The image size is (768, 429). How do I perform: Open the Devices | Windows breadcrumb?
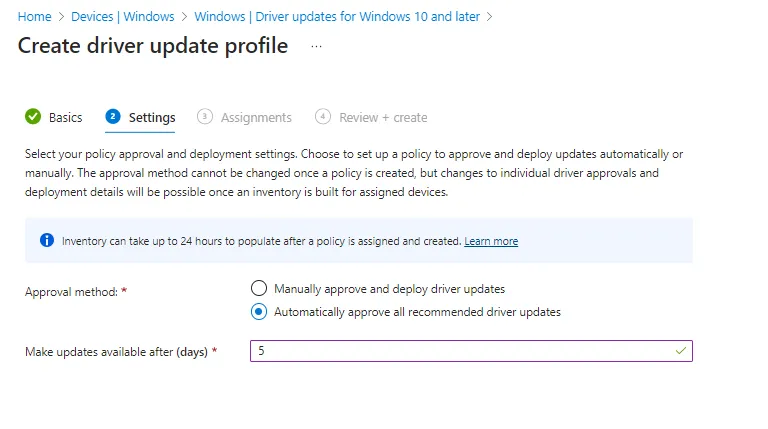tap(122, 17)
